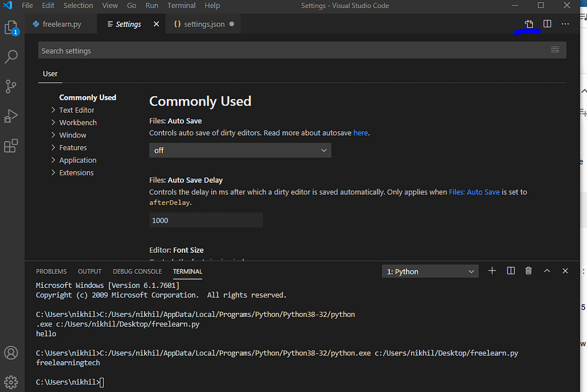Click the unsaved dot on settings.json tab

(x=232, y=24)
